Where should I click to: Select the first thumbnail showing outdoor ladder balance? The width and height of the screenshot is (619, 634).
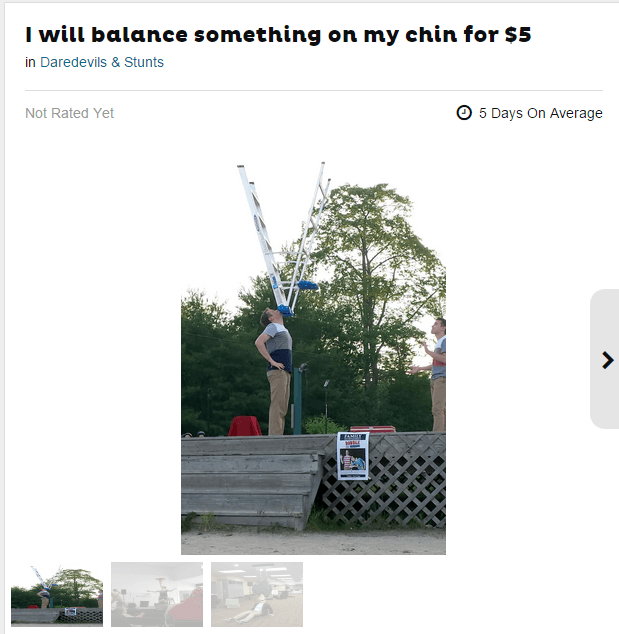[x=57, y=594]
